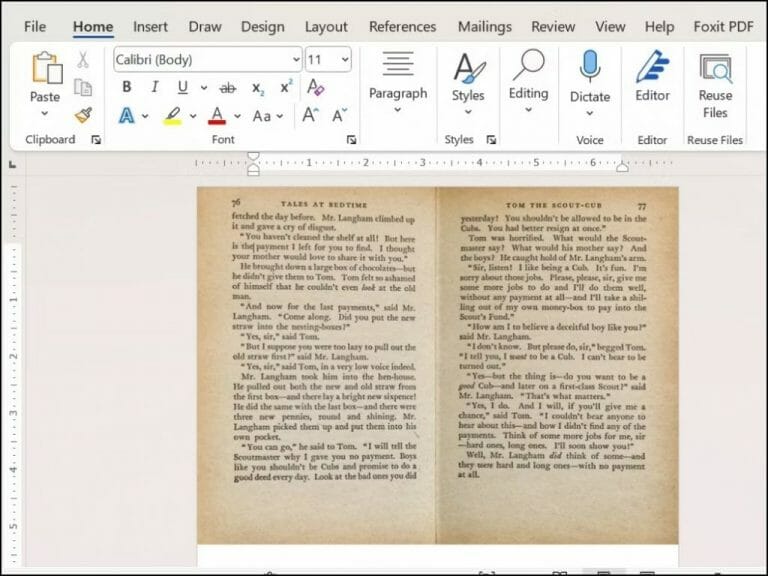Increase font size with grow icon

(310, 115)
